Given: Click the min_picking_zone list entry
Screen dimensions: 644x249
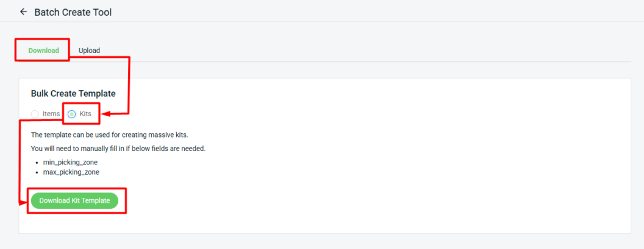Looking at the screenshot, I should point(71,162).
